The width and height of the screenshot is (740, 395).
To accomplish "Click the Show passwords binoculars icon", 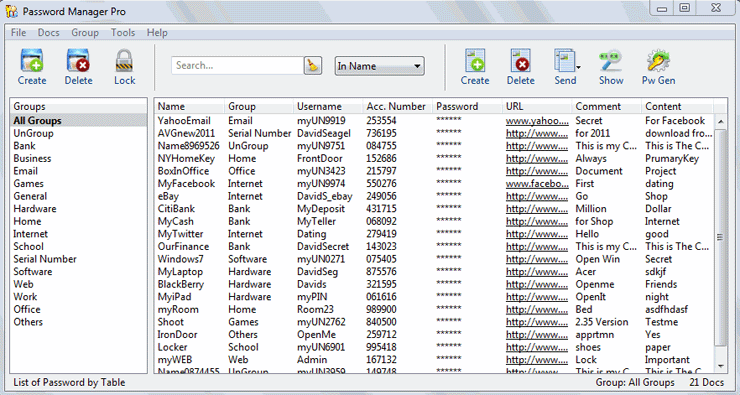I will coord(611,61).
